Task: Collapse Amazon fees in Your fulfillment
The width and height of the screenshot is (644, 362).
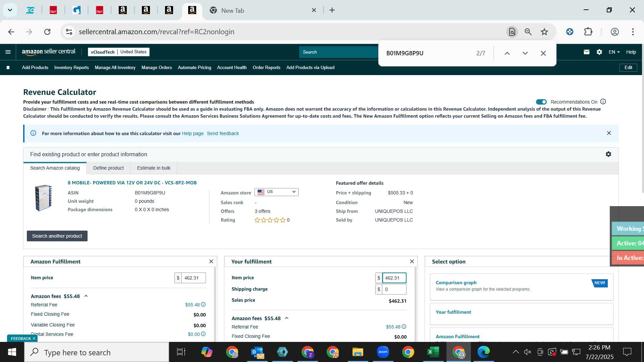Action: tap(287, 318)
